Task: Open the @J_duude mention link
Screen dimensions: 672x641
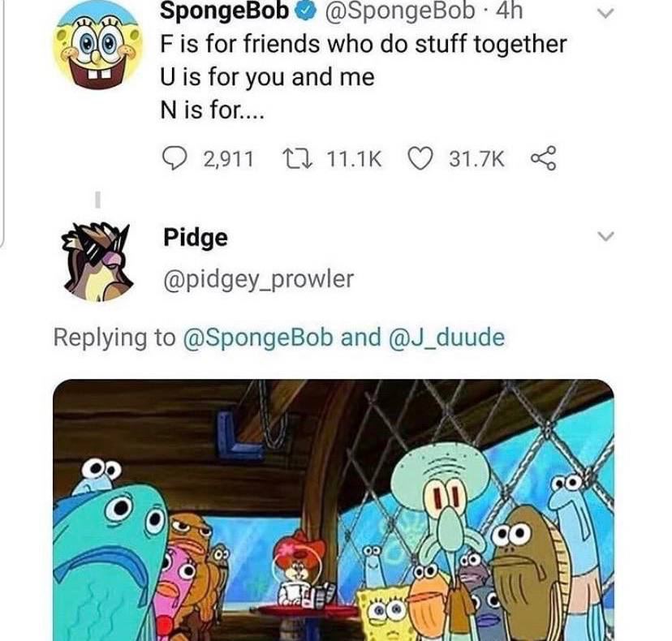Action: click(x=446, y=338)
